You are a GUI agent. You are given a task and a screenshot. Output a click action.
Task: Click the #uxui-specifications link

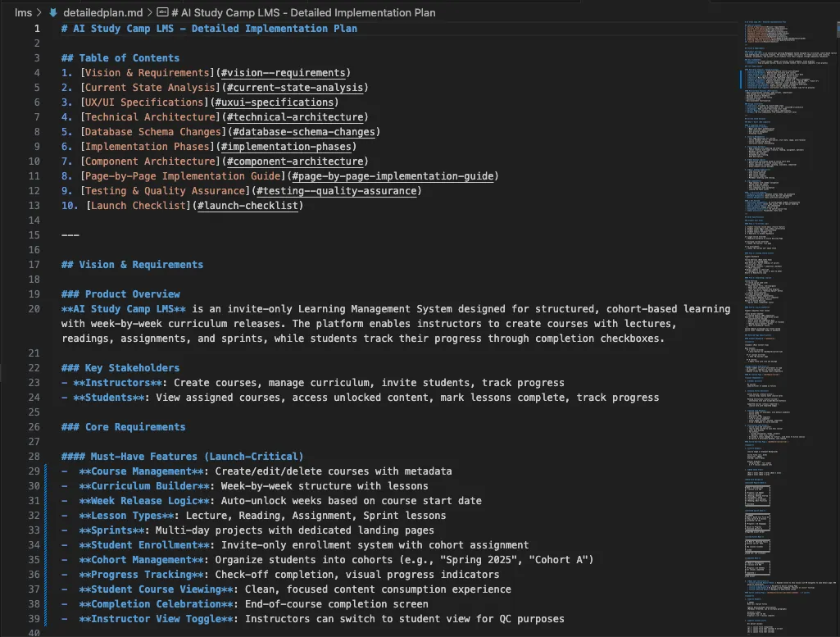[274, 102]
